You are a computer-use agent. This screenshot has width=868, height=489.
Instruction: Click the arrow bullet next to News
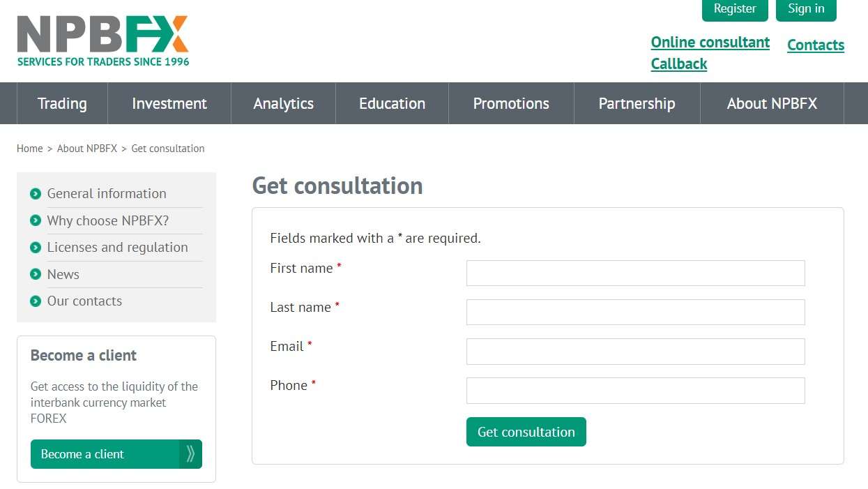(x=36, y=275)
